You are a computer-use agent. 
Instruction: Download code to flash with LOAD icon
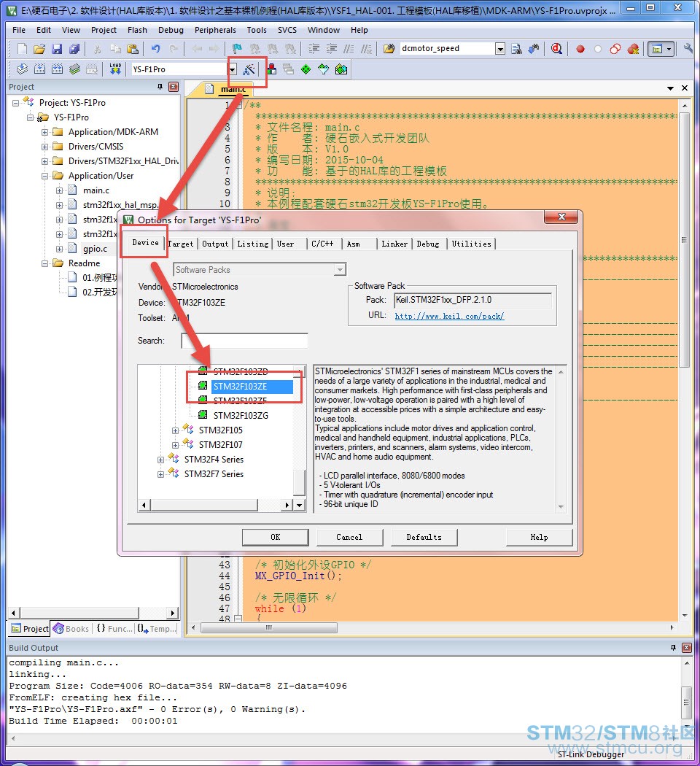click(115, 69)
